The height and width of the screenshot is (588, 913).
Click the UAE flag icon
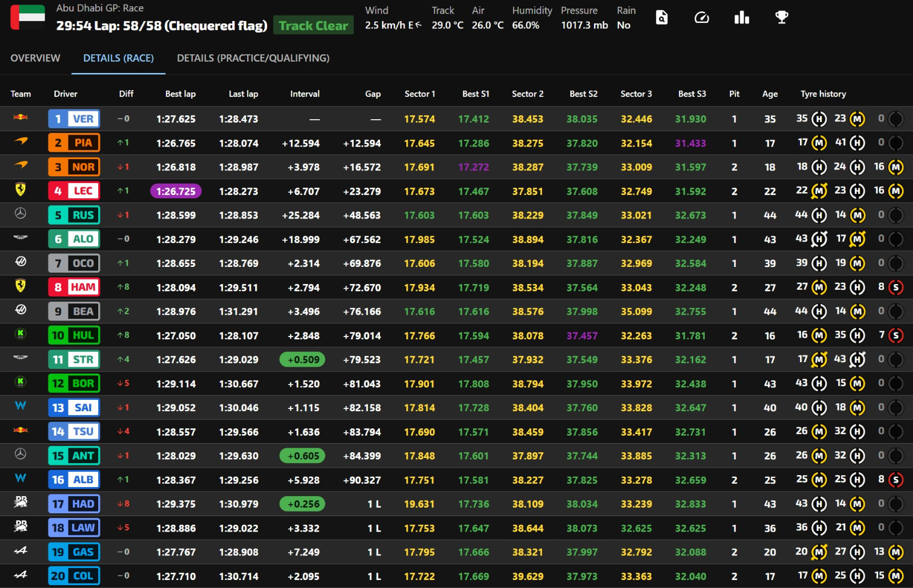(27, 17)
